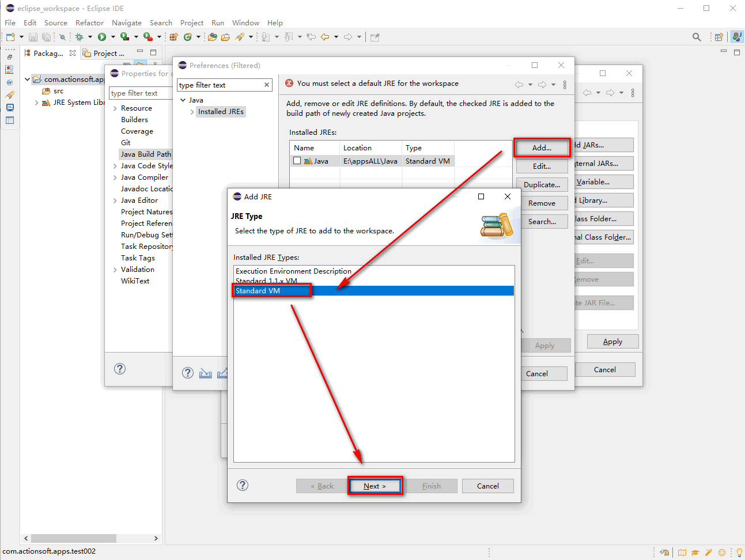Viewport: 745px width, 560px height.
Task: Click the Properties type filter text field
Action: (x=141, y=93)
